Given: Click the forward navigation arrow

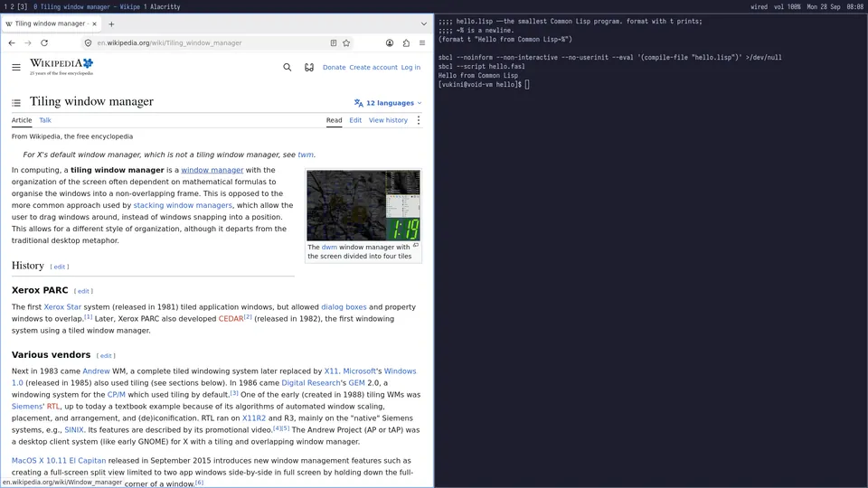Looking at the screenshot, I should click(28, 42).
